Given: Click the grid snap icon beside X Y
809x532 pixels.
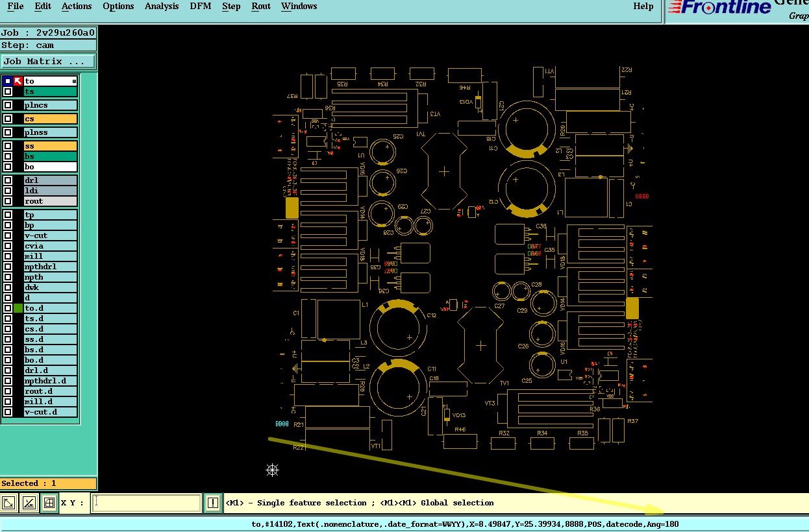Looking at the screenshot, I should tap(49, 503).
